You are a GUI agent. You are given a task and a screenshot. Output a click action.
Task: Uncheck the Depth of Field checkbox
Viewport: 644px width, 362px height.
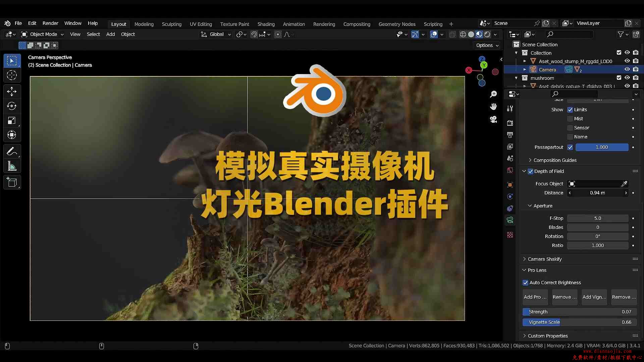[531, 171]
